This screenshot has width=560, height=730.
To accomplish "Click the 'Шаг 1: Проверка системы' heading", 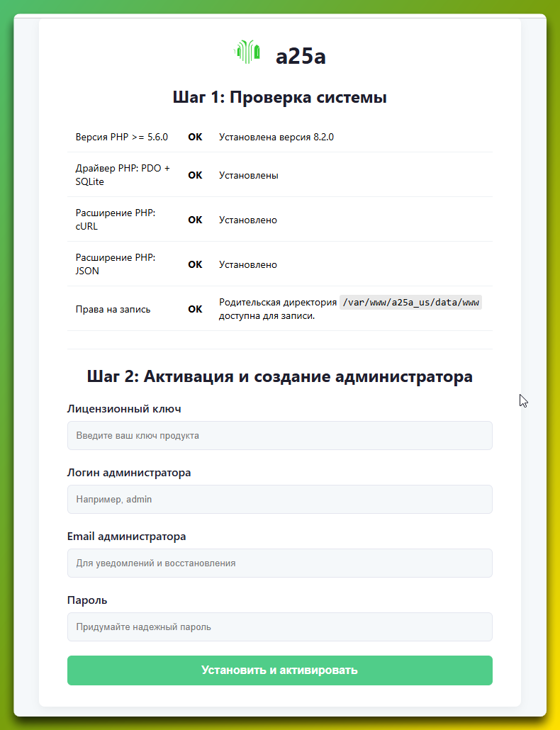I will (x=279, y=98).
